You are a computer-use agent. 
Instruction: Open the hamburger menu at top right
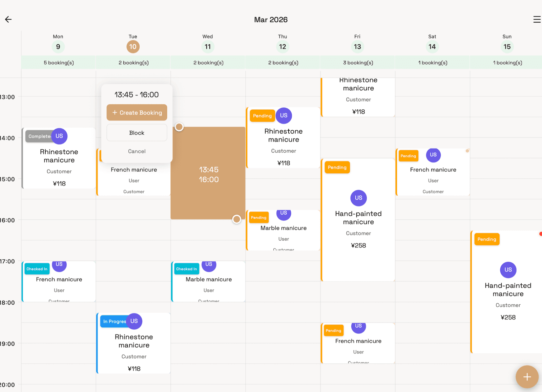pyautogui.click(x=537, y=19)
